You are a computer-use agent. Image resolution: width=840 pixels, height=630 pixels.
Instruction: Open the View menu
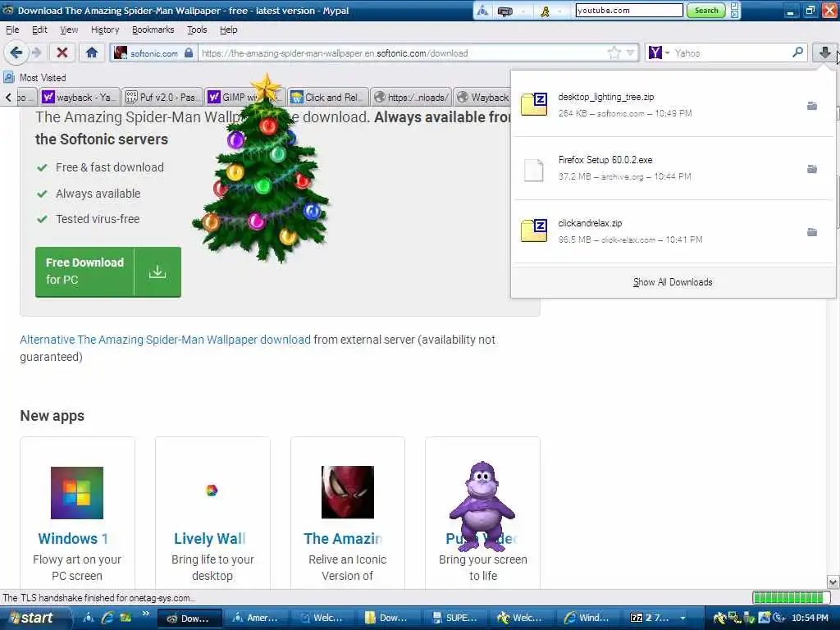69,30
